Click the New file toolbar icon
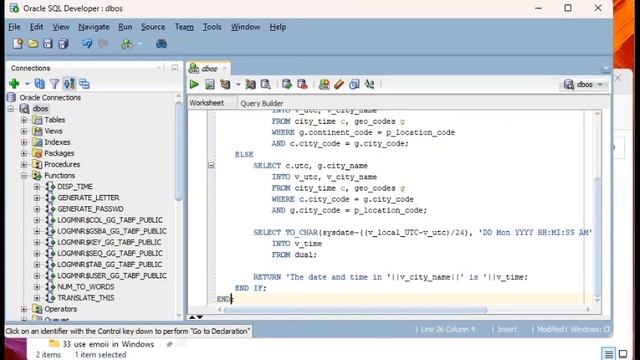Viewport: 640px width, 360px height. (18, 44)
